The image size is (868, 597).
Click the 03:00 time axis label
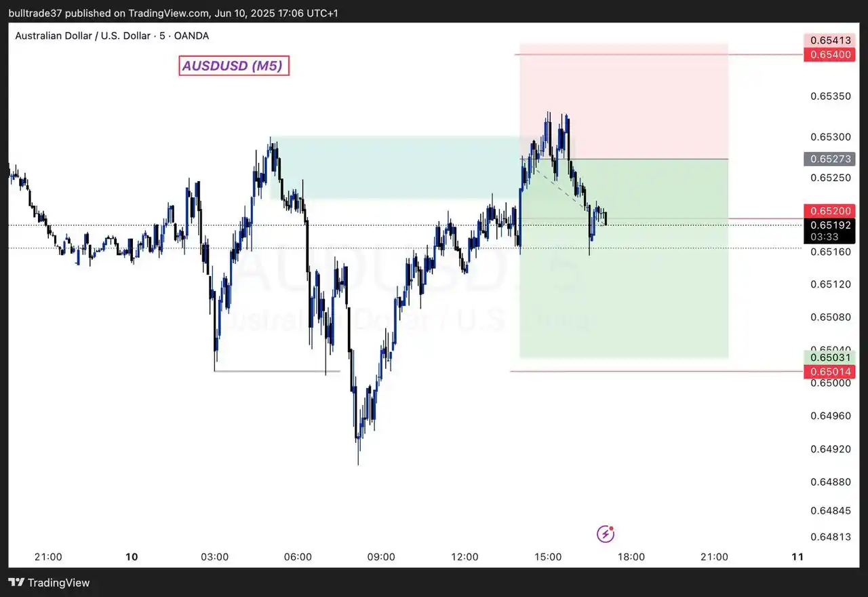(x=214, y=557)
